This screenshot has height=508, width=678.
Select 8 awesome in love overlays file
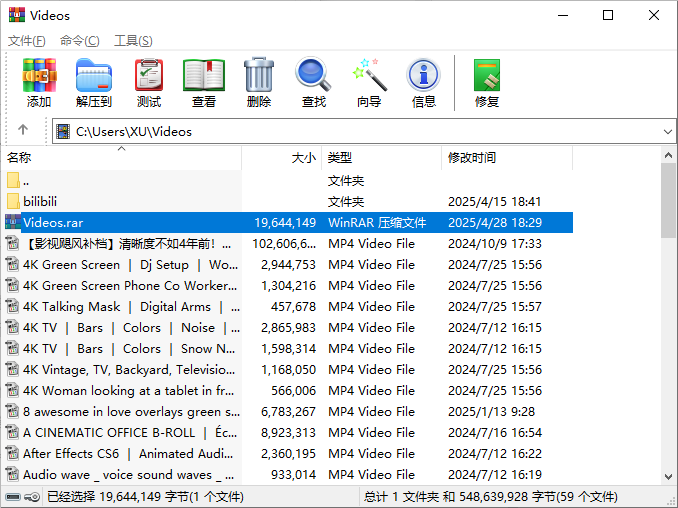tap(287, 412)
